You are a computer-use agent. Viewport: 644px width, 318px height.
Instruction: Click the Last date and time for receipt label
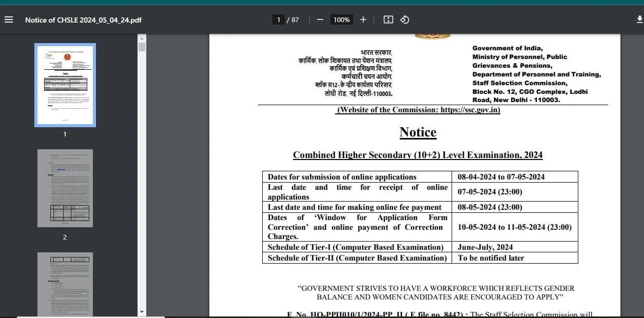[x=358, y=192]
